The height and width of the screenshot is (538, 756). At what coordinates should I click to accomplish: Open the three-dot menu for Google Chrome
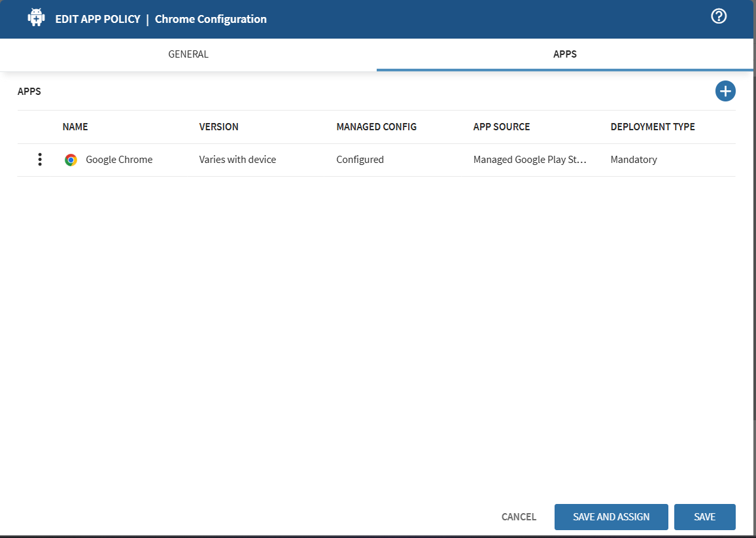coord(40,159)
